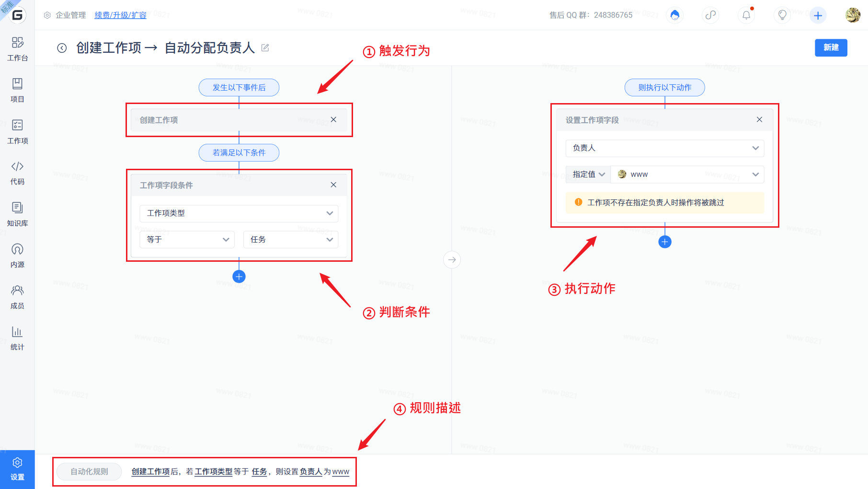This screenshot has width=868, height=489.
Task: Click the rule title 创建工作项 → 自动分配负责人
Action: click(x=165, y=47)
